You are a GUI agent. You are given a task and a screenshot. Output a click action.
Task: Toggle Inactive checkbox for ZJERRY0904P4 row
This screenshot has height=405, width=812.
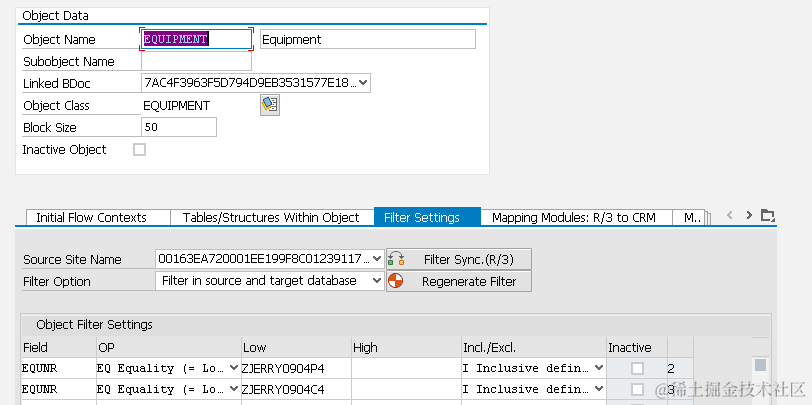click(637, 368)
